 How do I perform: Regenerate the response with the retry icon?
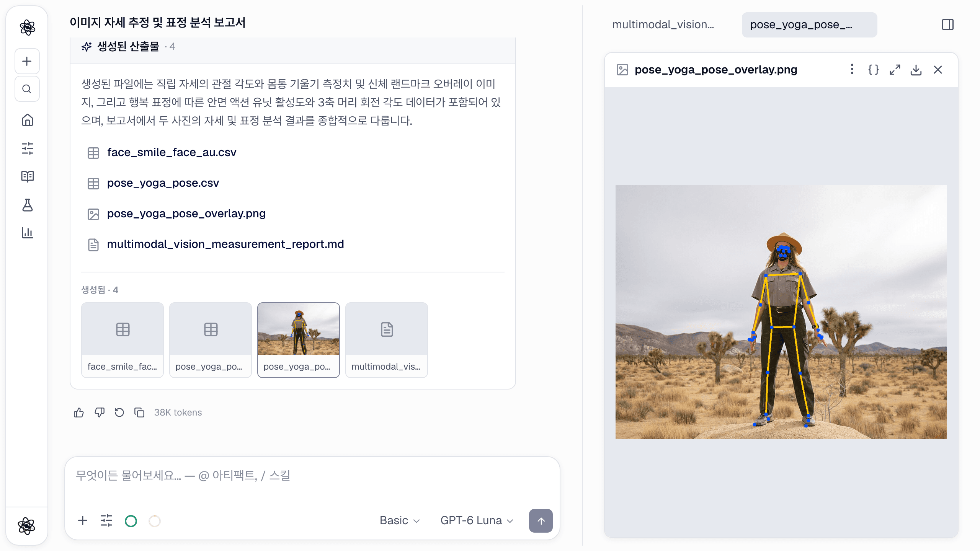click(x=119, y=412)
